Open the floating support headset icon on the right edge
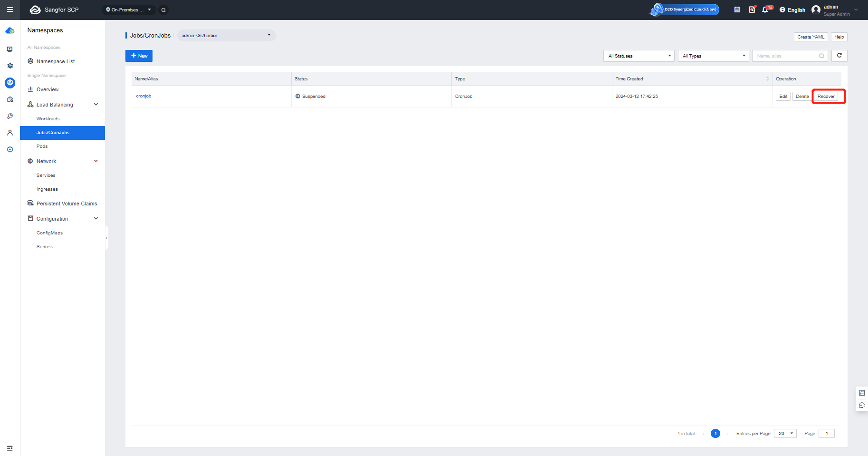 tap(862, 406)
